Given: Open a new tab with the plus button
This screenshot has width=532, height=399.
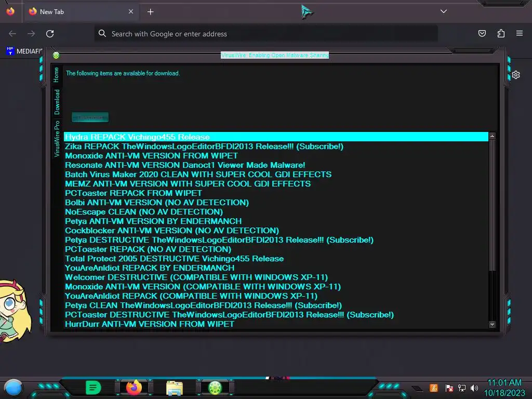Looking at the screenshot, I should [150, 12].
